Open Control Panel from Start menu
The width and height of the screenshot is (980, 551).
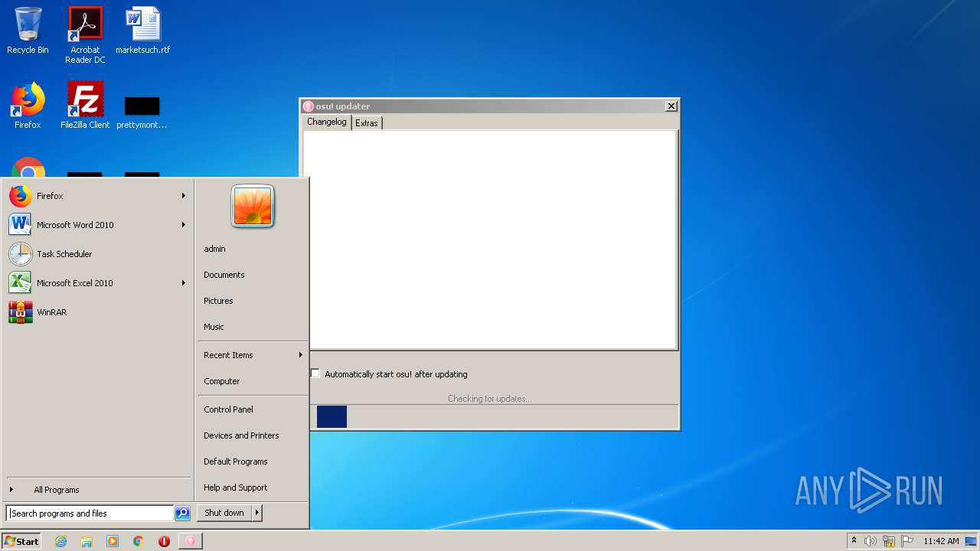click(252, 409)
